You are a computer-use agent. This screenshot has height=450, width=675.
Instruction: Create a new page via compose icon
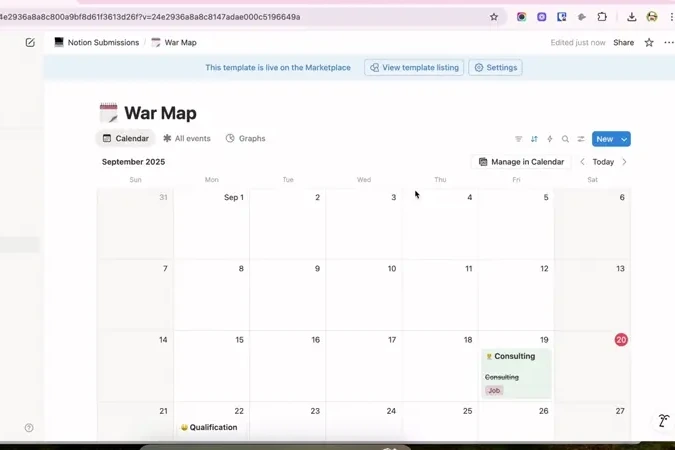(30, 42)
